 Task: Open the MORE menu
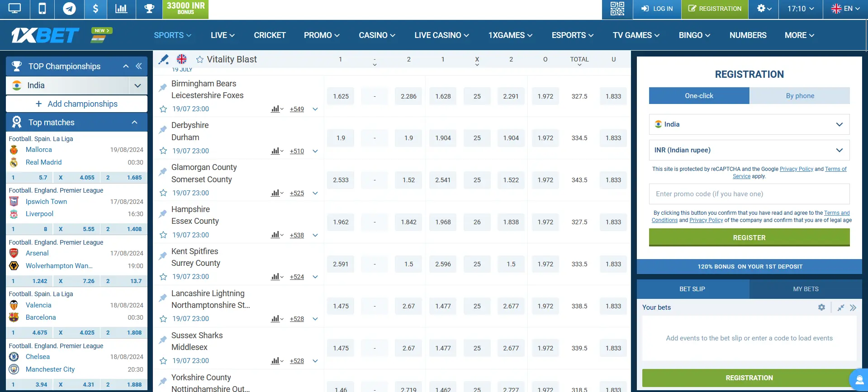[799, 35]
